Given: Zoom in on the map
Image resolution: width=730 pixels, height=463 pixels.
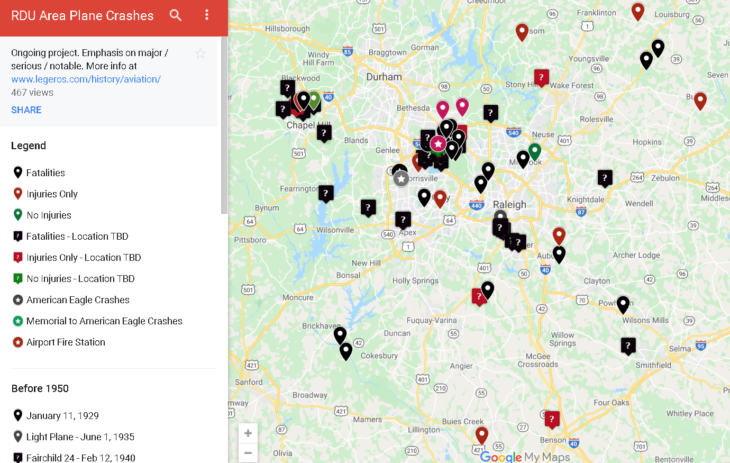Looking at the screenshot, I should point(248,432).
